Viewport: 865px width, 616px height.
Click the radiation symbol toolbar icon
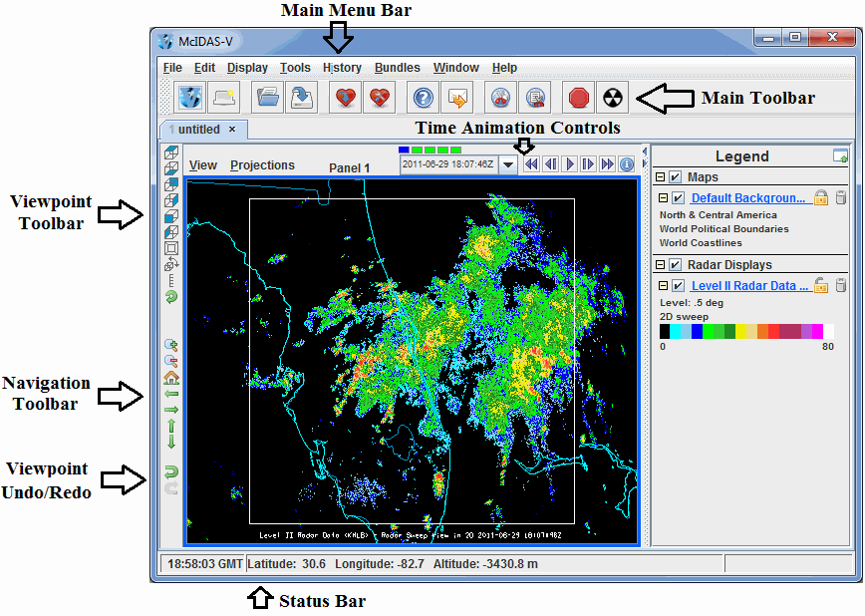(613, 98)
